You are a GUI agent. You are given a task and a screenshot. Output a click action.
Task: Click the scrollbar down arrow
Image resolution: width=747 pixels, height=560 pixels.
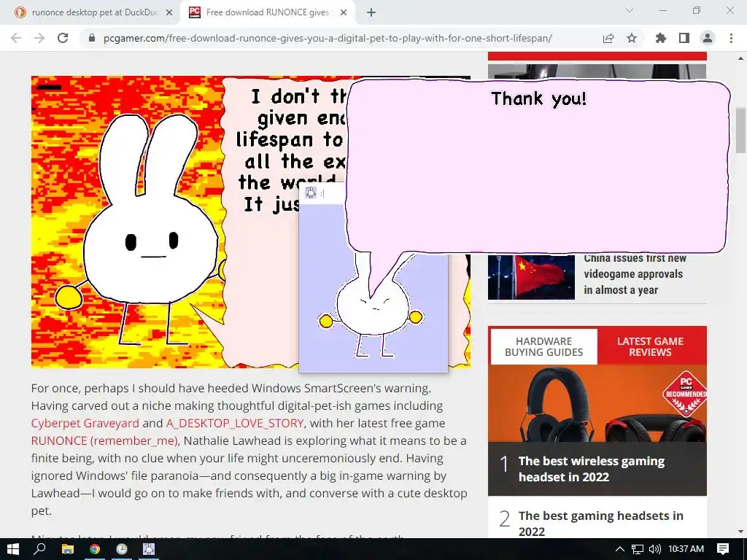coord(740,532)
